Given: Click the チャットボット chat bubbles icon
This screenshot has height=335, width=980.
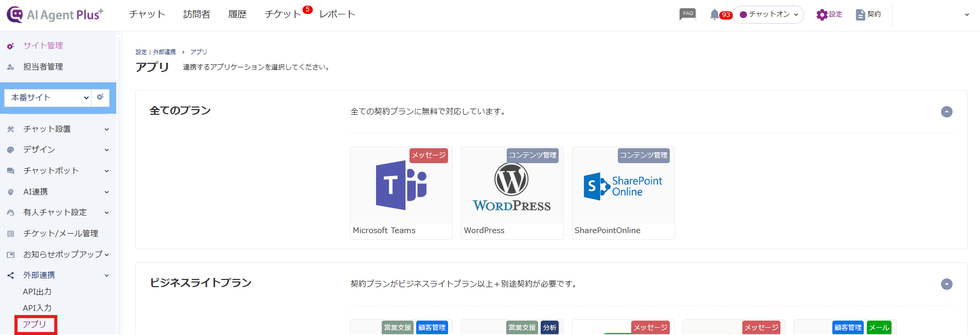Looking at the screenshot, I should [10, 171].
